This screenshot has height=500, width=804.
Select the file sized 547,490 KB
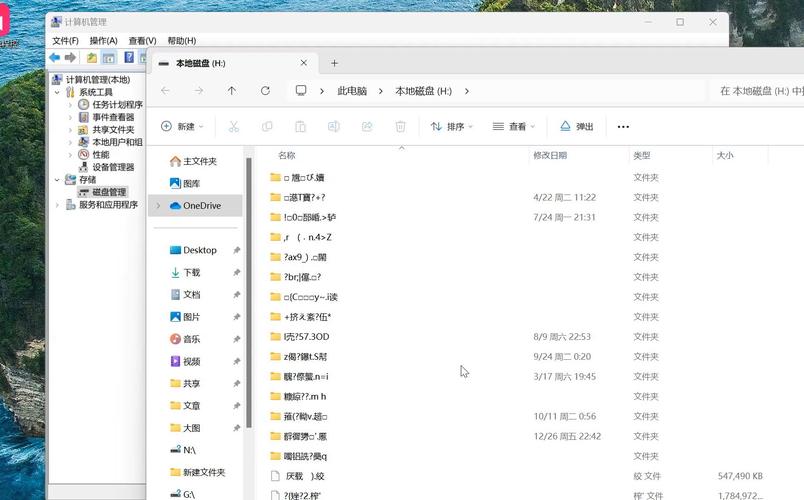tap(518, 476)
